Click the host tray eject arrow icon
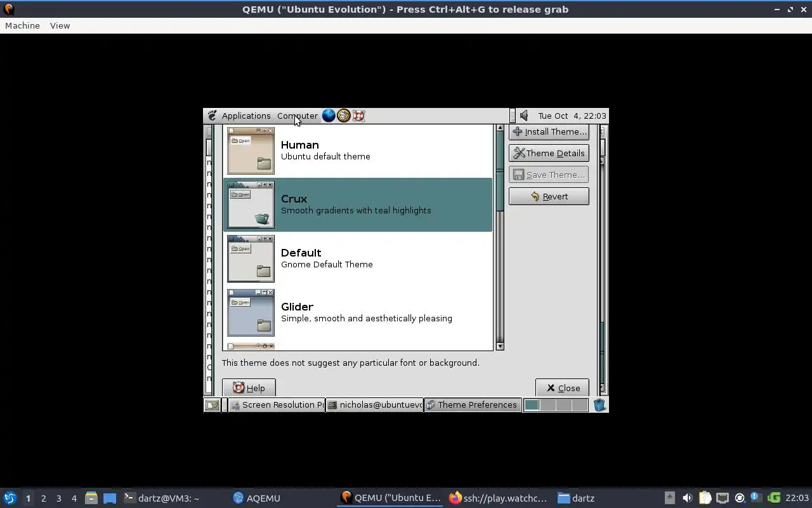This screenshot has width=812, height=508. point(669,498)
